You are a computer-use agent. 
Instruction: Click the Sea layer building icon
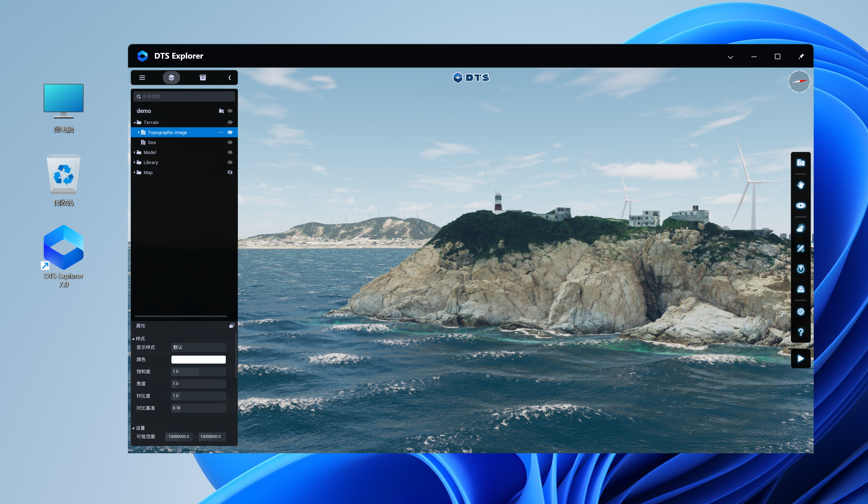[x=143, y=142]
